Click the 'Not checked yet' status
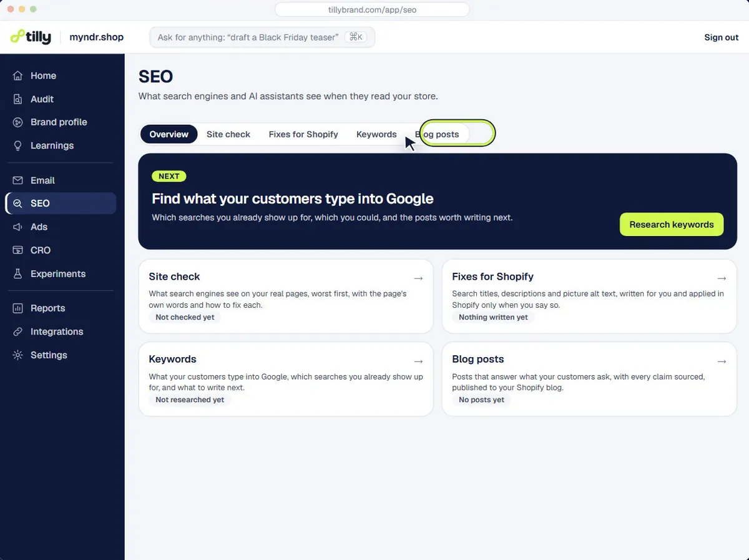749x560 pixels. pos(185,317)
